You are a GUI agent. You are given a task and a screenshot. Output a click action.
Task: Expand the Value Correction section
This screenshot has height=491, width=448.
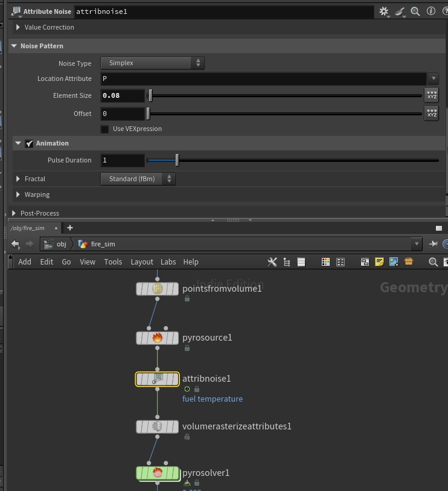coord(18,27)
